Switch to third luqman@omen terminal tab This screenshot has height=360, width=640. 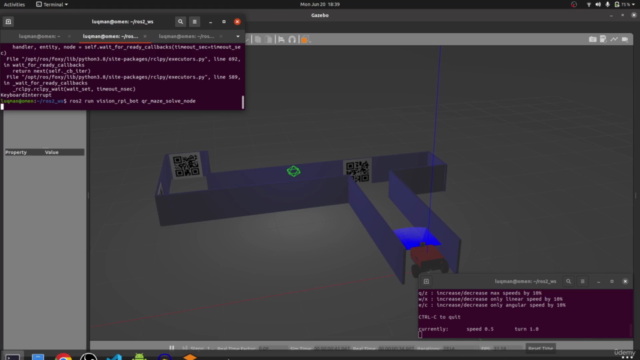click(x=186, y=36)
